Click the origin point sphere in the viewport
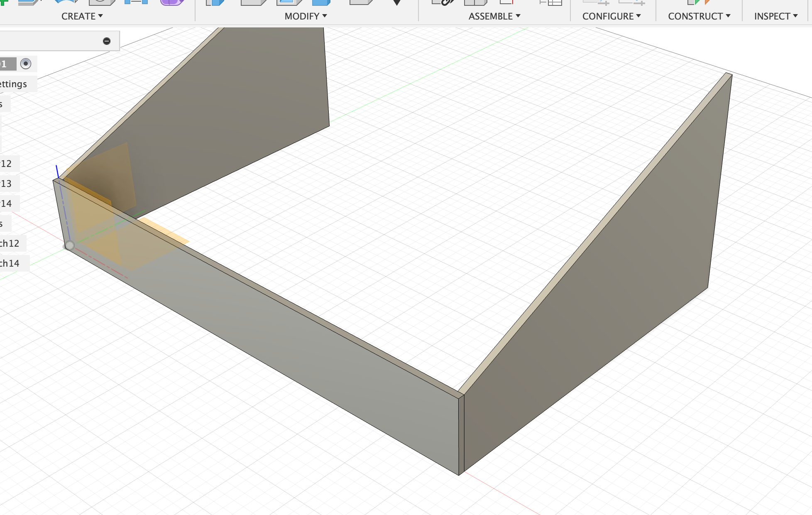This screenshot has width=812, height=515. tap(69, 245)
